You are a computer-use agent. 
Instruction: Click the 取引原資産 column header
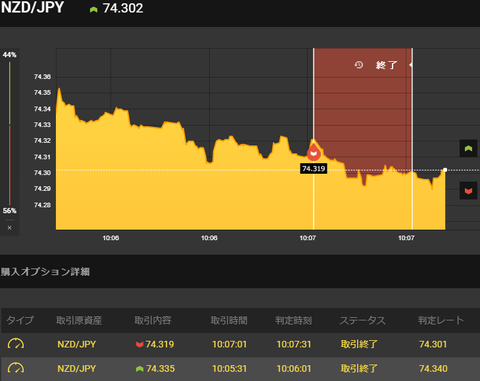(x=79, y=320)
